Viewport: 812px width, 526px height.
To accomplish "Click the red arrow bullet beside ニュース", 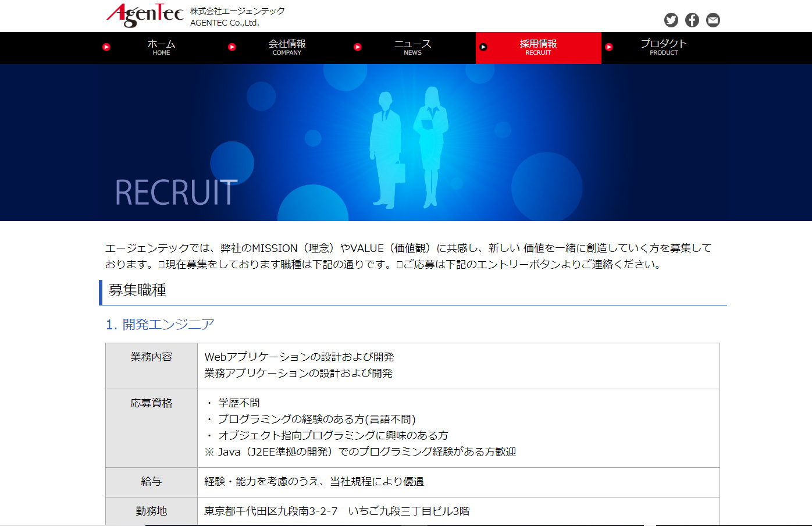I will [358, 47].
